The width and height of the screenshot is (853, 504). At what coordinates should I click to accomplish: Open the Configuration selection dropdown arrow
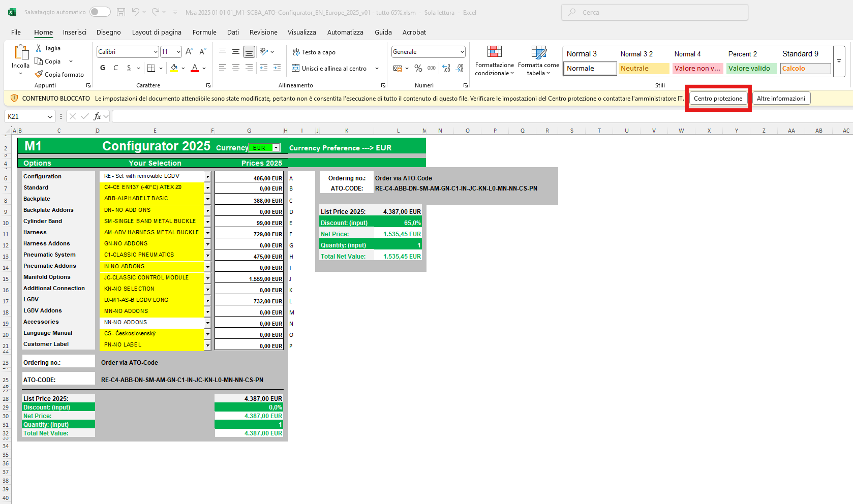[207, 176]
